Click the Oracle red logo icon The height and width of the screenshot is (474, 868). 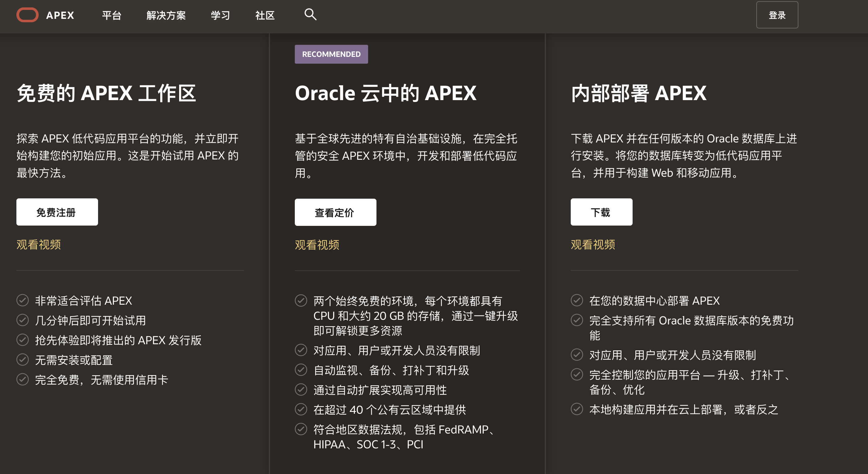[27, 15]
